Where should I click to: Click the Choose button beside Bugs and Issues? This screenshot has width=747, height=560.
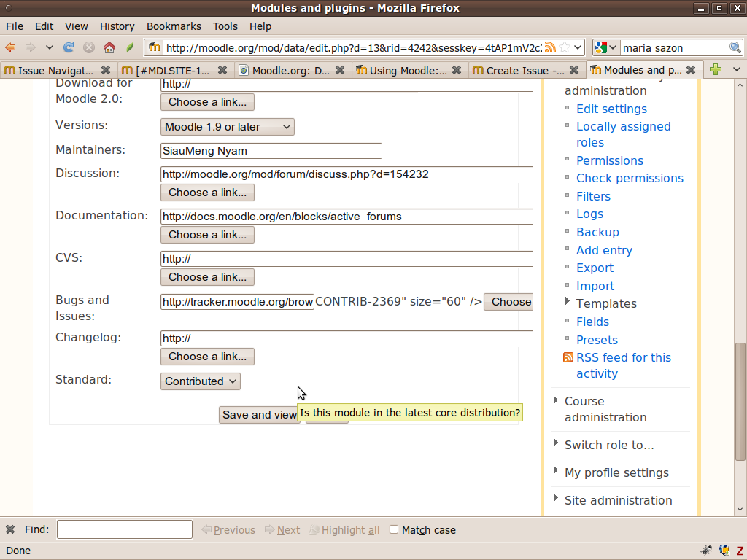(508, 302)
